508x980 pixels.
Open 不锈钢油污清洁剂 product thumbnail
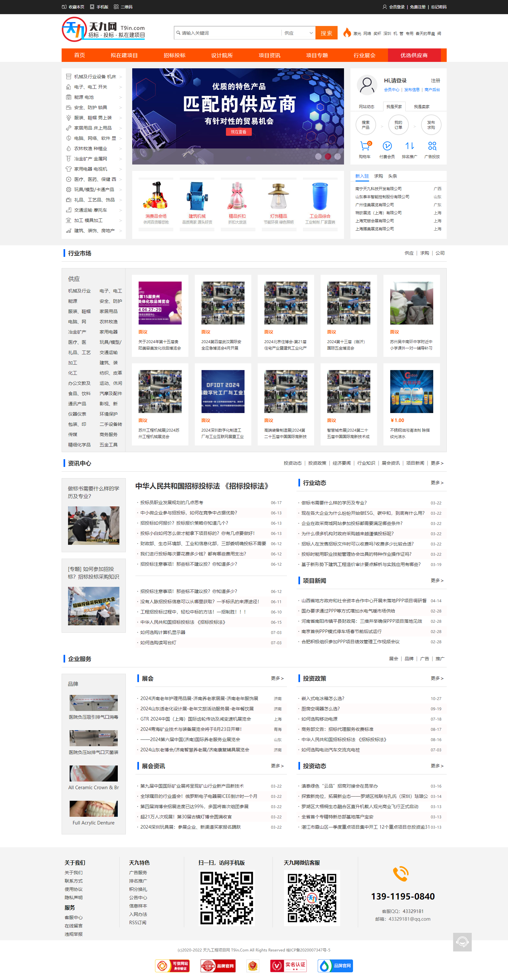412,392
